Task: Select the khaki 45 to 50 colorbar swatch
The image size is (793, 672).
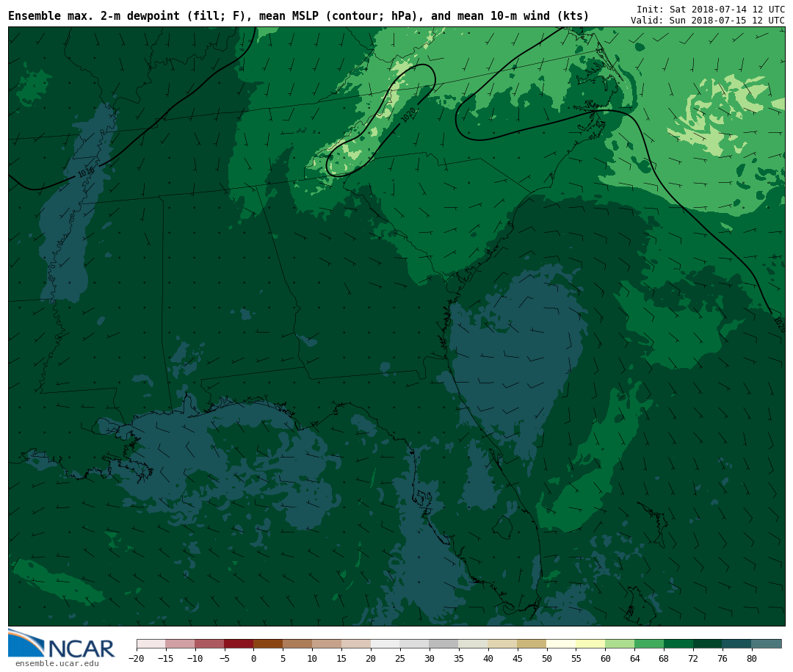Action: 532,643
